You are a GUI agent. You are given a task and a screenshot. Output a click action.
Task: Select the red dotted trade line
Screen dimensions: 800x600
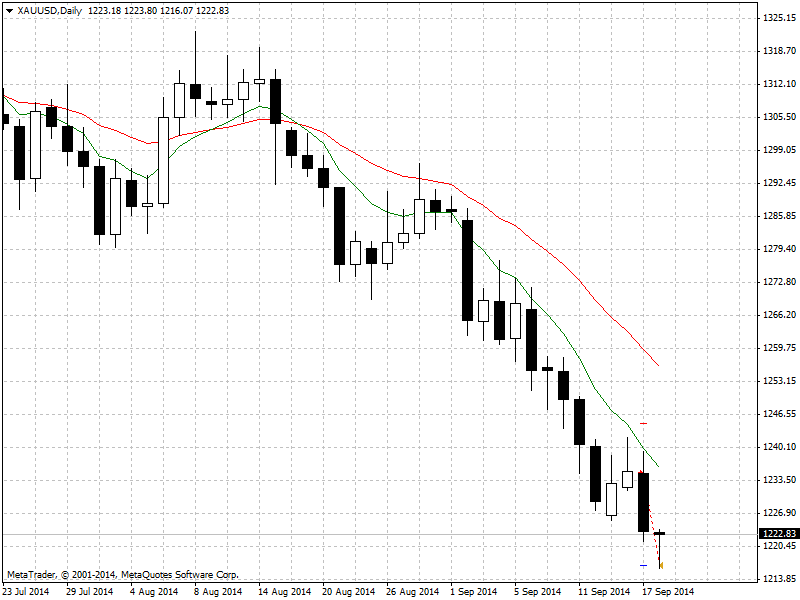[x=654, y=531]
